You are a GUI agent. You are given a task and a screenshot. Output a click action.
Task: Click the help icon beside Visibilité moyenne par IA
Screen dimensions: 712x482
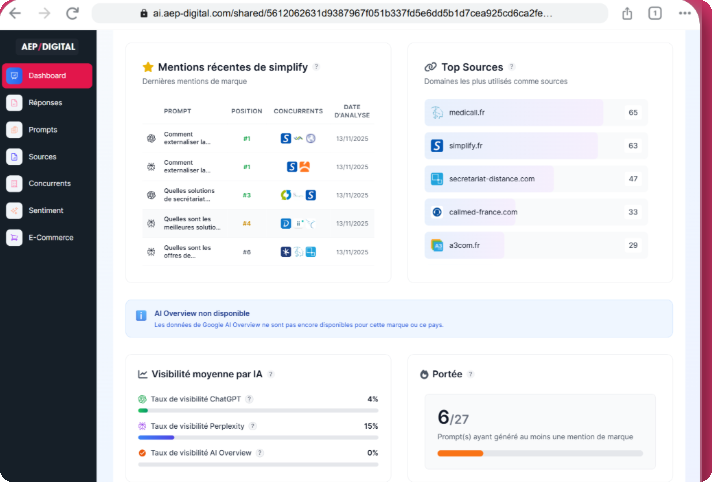pos(271,374)
